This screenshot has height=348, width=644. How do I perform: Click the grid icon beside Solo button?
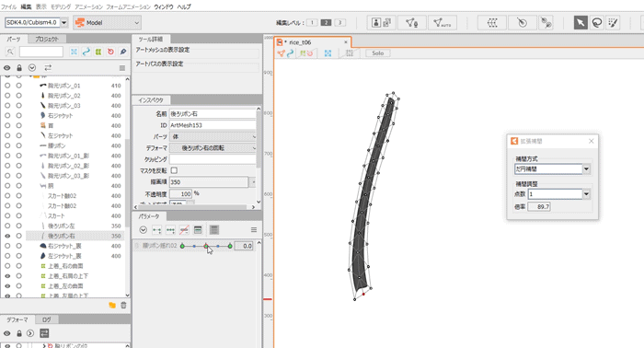(x=350, y=53)
